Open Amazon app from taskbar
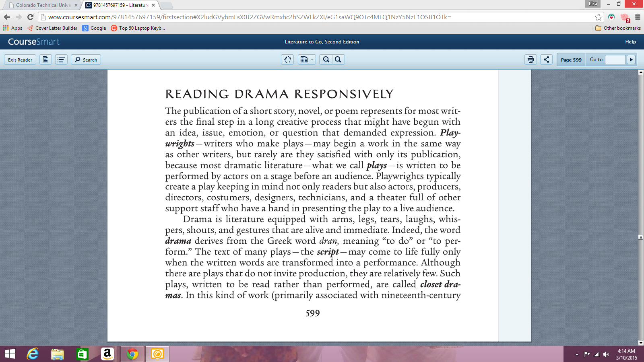Image resolution: width=644 pixels, height=362 pixels. [x=107, y=354]
